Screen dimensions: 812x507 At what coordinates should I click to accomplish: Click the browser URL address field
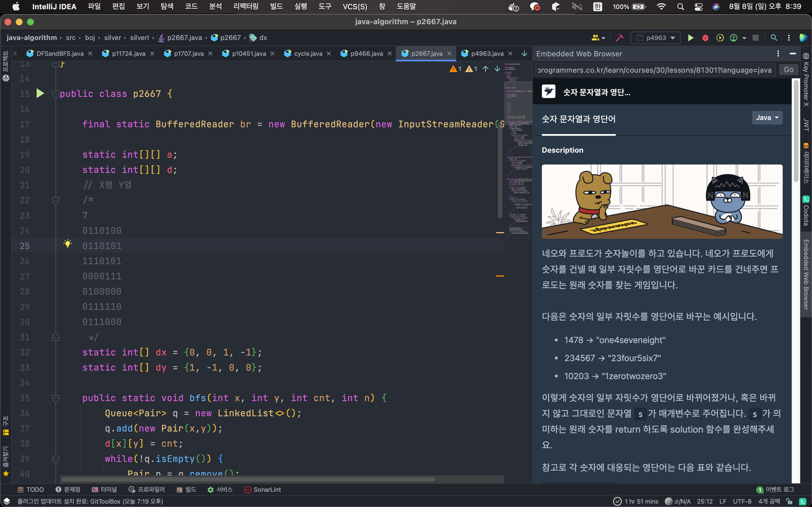654,70
